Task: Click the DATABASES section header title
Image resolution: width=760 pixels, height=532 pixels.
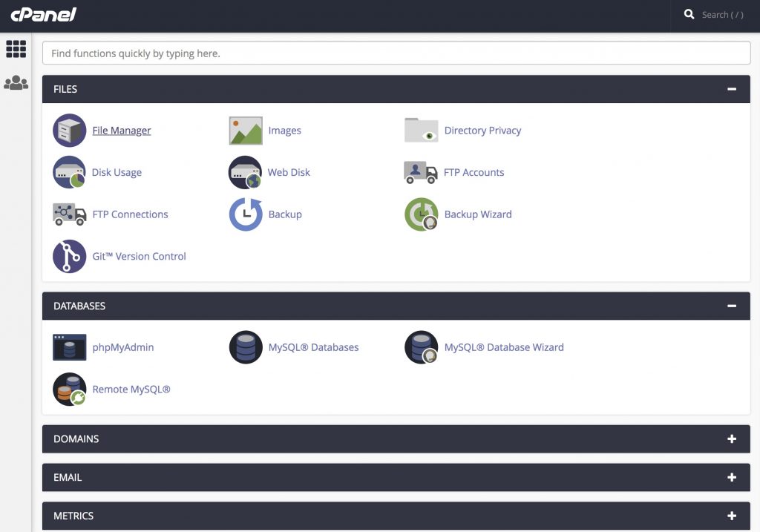Action: (79, 306)
